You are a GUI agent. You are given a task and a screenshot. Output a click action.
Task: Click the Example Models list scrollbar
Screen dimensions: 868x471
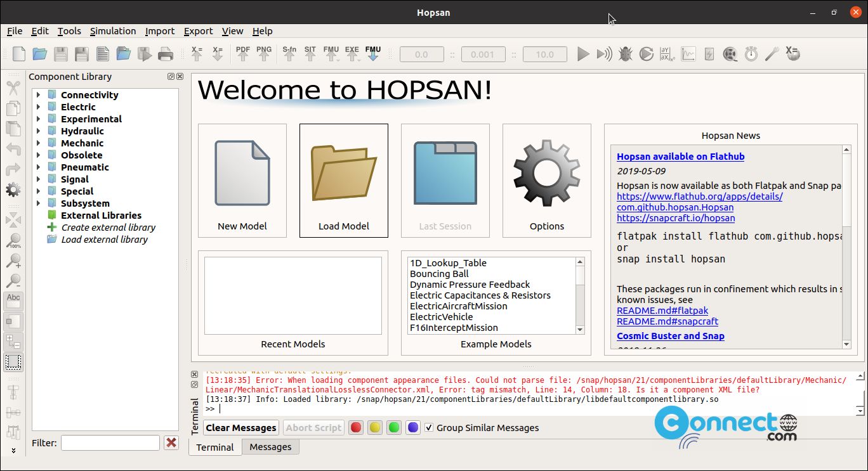coord(580,295)
